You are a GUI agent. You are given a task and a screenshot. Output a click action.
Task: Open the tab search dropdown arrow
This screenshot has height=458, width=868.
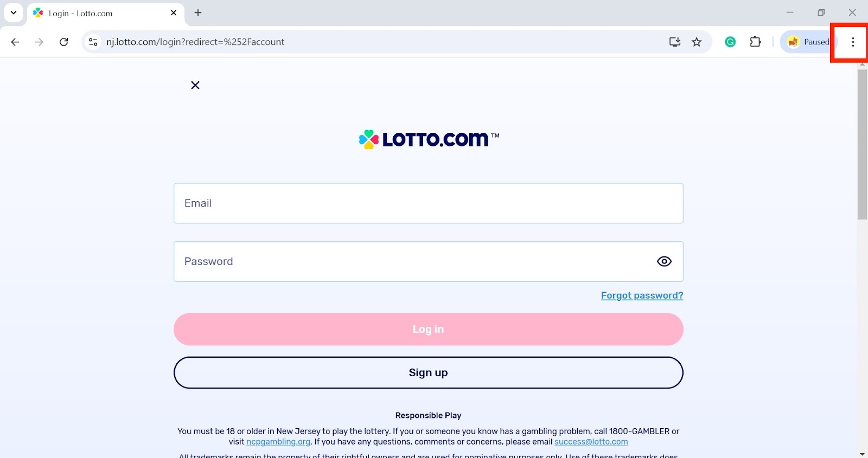14,12
